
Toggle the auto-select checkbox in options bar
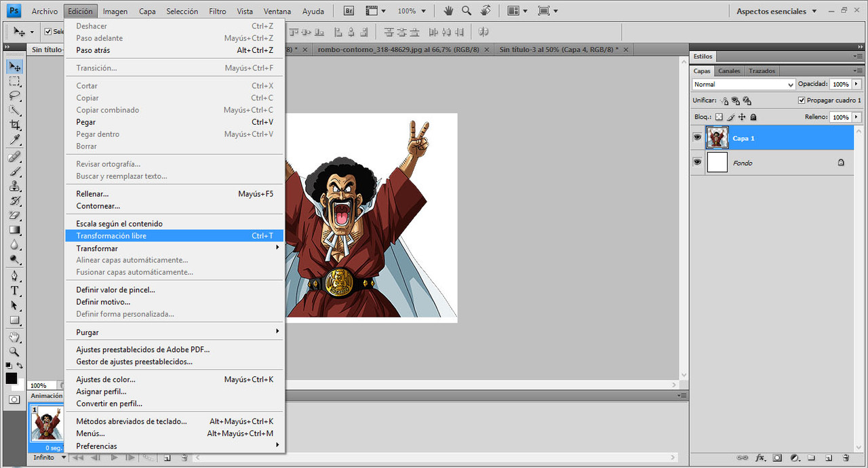48,32
